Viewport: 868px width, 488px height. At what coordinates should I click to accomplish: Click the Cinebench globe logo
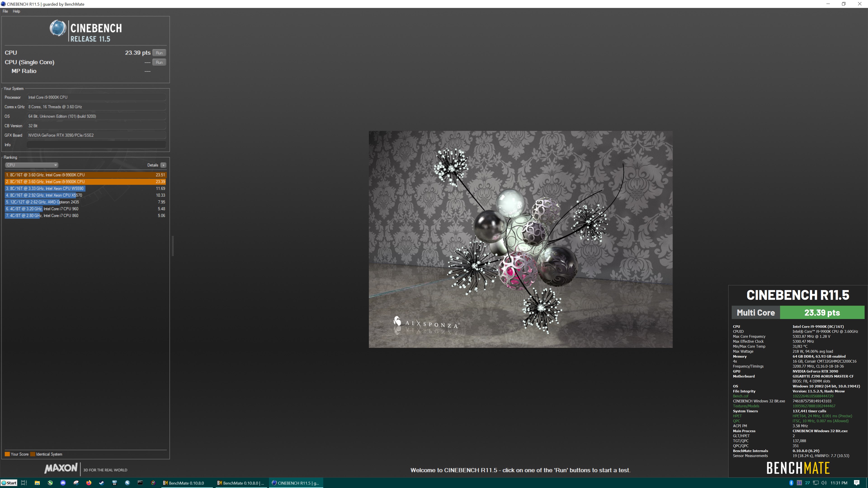(58, 28)
